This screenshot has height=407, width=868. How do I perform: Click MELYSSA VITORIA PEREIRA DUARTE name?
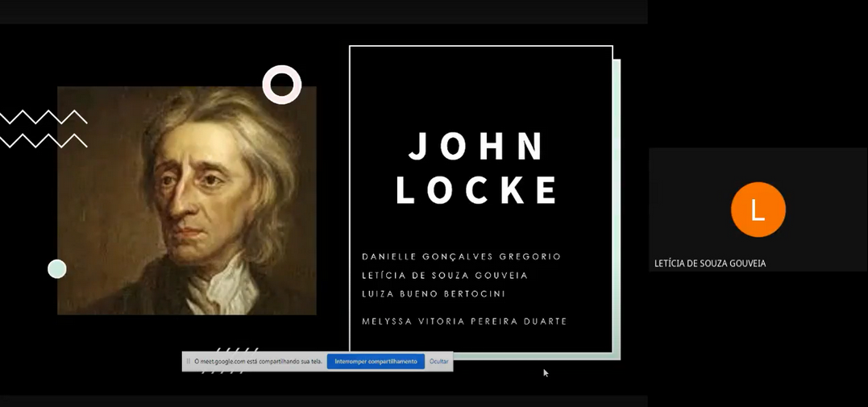pyautogui.click(x=464, y=322)
